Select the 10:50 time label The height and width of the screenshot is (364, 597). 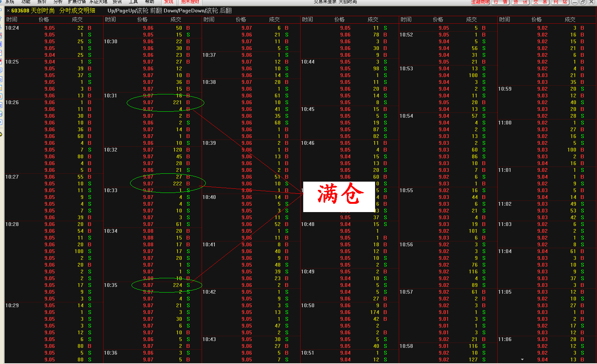(308, 305)
